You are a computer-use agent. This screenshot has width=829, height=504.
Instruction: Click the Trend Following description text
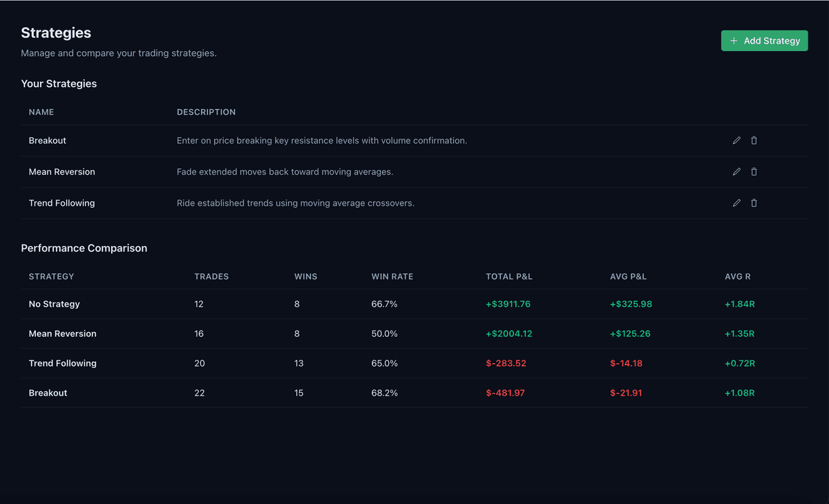click(296, 203)
